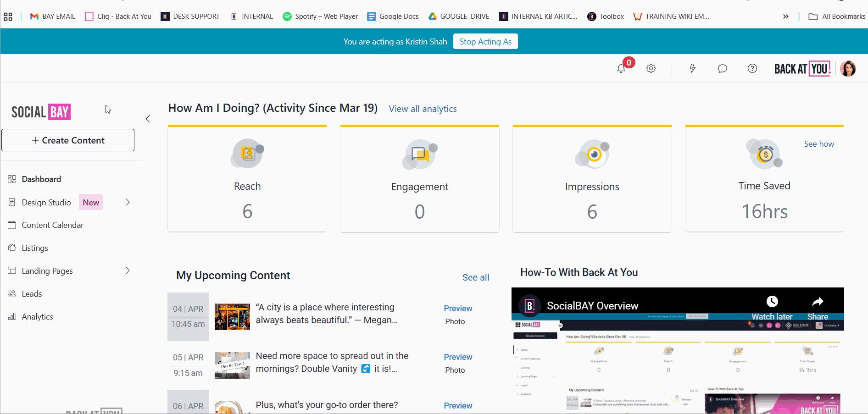Click the Impressions eye icon
The height and width of the screenshot is (414, 868).
[592, 154]
